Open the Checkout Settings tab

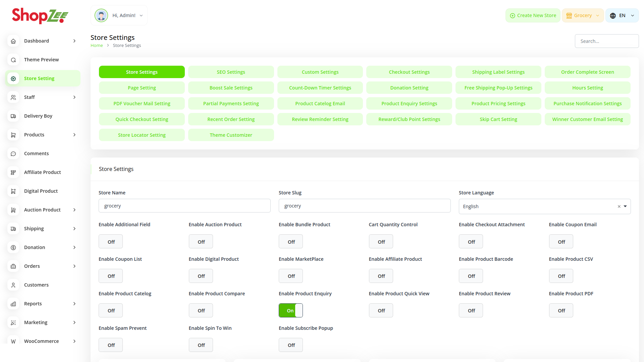point(409,72)
